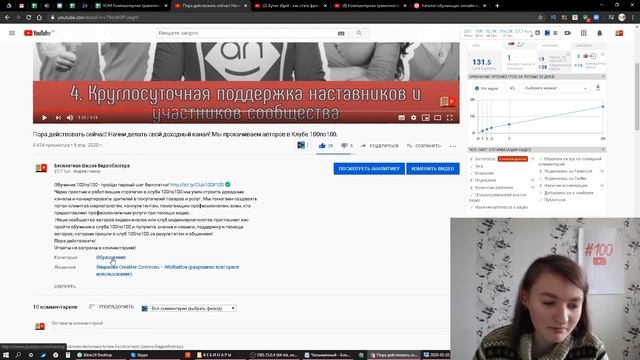Open OBS from the taskbar
The height and width of the screenshot is (360, 640).
pyautogui.click(x=274, y=355)
